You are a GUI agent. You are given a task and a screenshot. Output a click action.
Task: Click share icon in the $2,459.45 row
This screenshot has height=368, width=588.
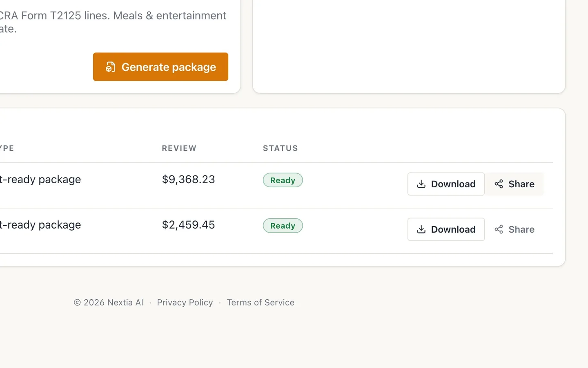pos(499,229)
